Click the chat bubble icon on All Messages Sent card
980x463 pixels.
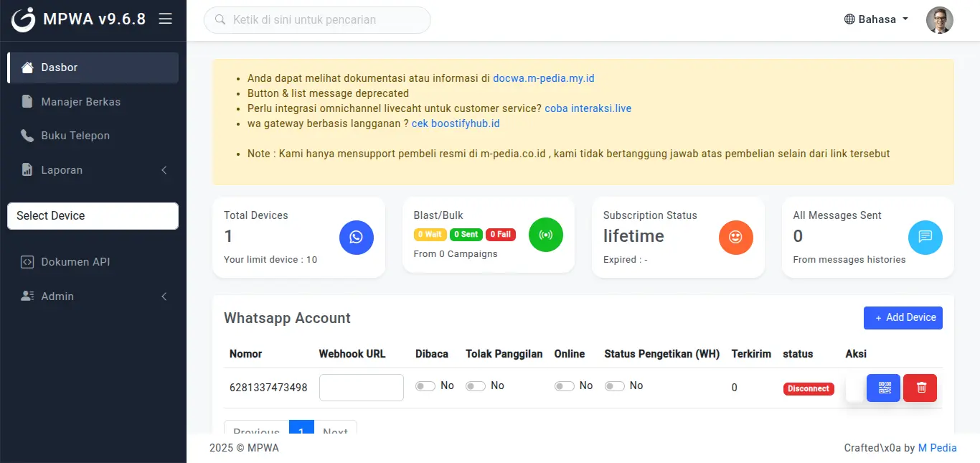pos(925,238)
